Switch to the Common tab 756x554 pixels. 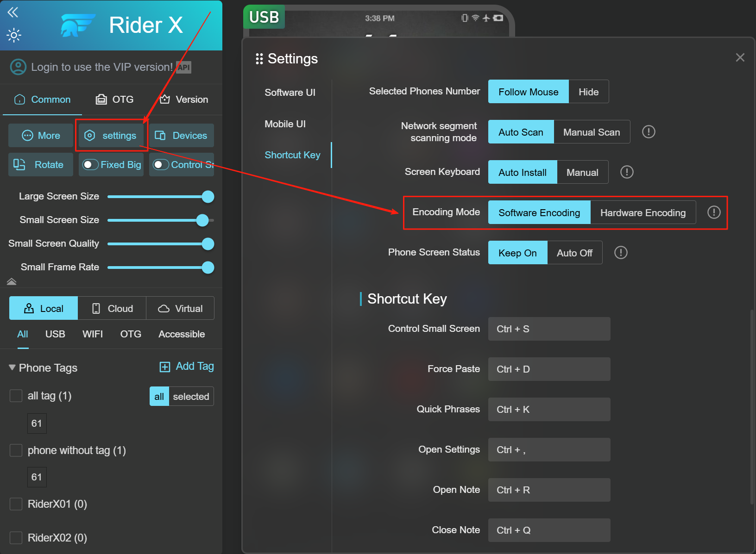coord(43,100)
